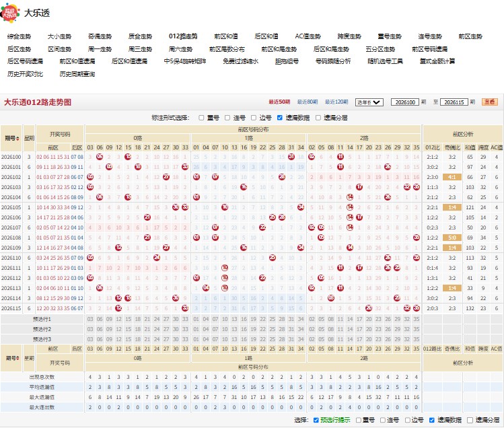Viewport: 504px width, 428px height.
Task: Open the 选年份 year dropdown
Action: tap(369, 102)
